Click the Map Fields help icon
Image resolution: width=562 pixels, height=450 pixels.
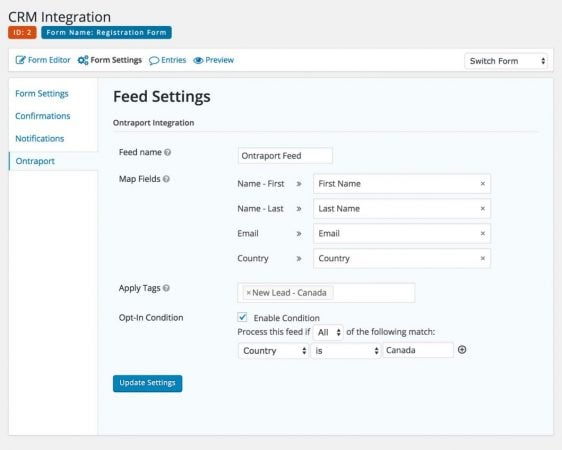pyautogui.click(x=166, y=179)
